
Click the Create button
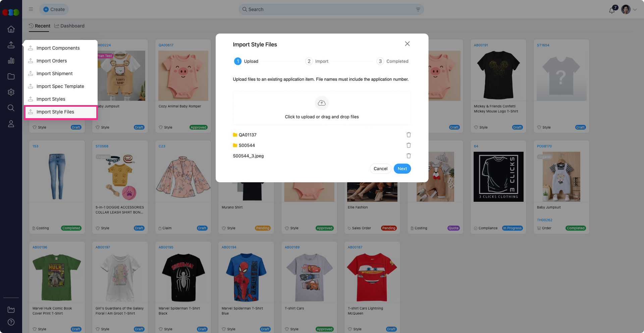click(x=54, y=9)
